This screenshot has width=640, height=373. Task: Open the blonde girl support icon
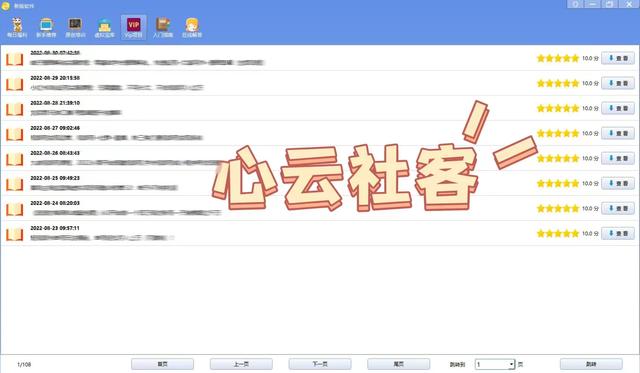pyautogui.click(x=192, y=28)
